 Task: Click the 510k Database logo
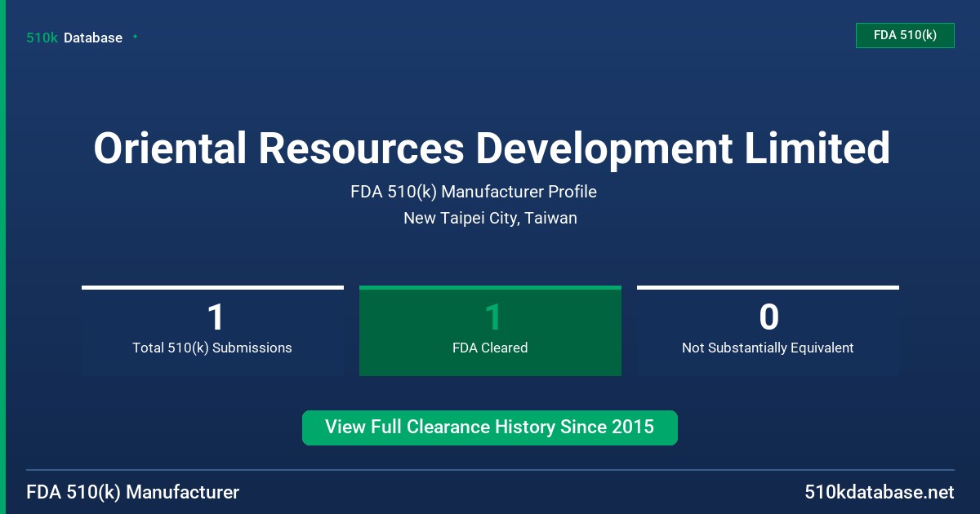click(74, 38)
